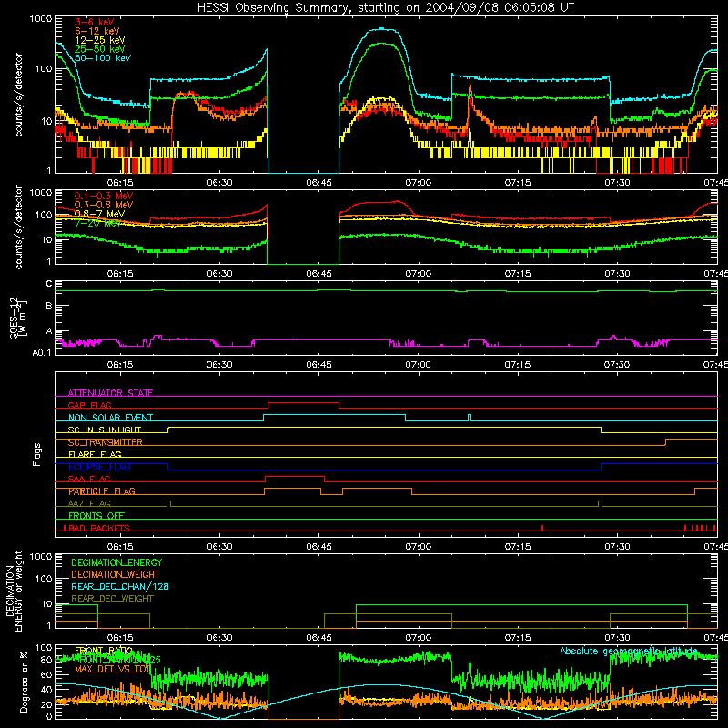The image size is (728, 728).
Task: Click the 07:00 tick under the top keV panel
Action: [x=419, y=183]
